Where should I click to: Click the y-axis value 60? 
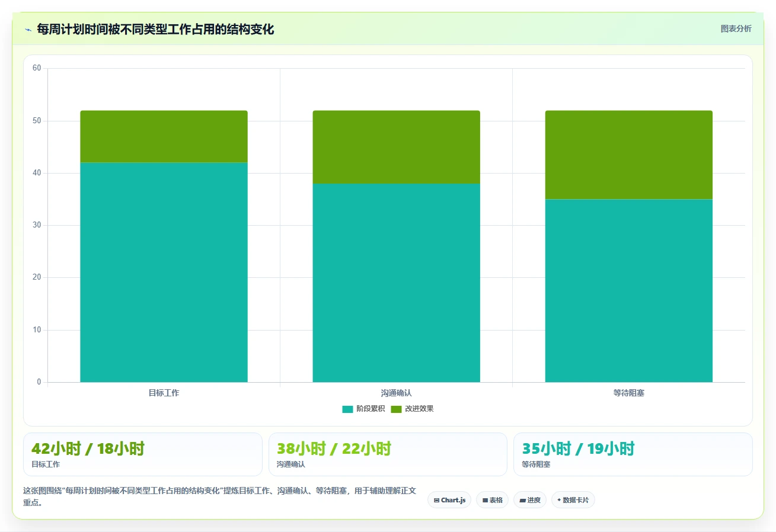(x=37, y=68)
